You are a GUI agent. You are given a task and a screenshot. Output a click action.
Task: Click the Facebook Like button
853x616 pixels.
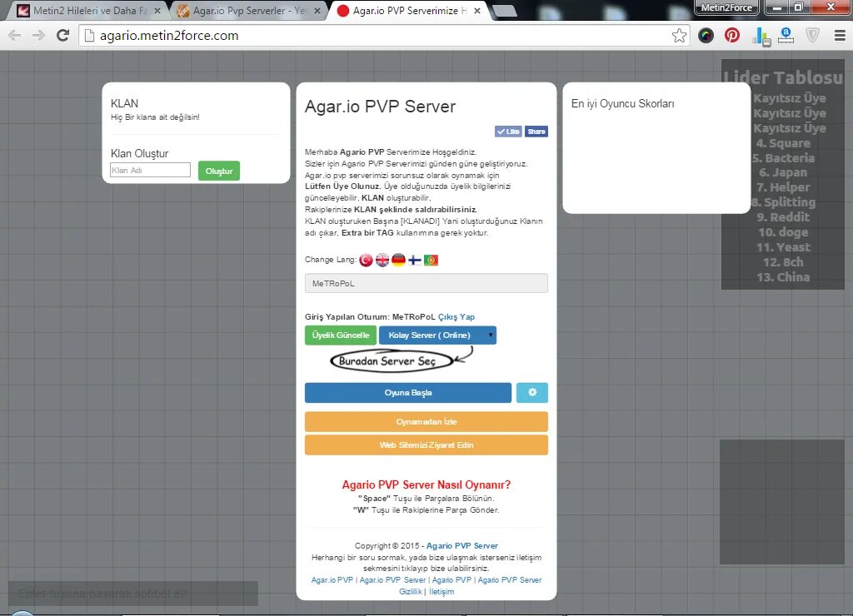pyautogui.click(x=509, y=132)
